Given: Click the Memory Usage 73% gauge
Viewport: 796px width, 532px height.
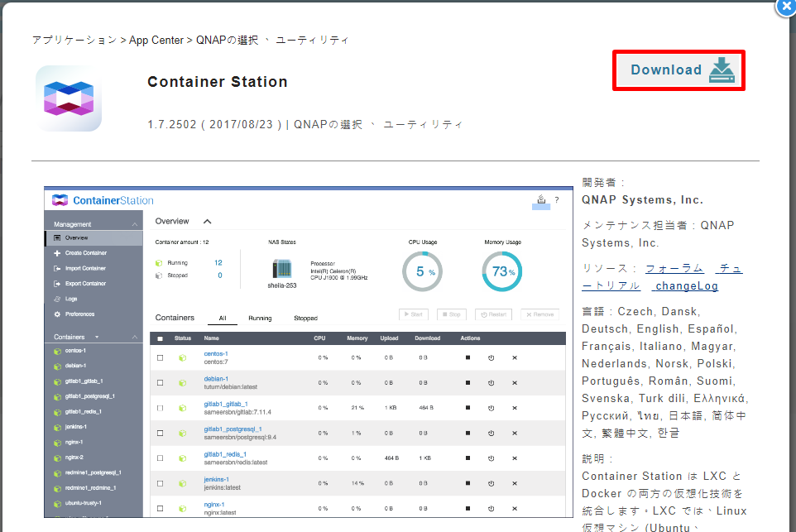Looking at the screenshot, I should [x=502, y=271].
